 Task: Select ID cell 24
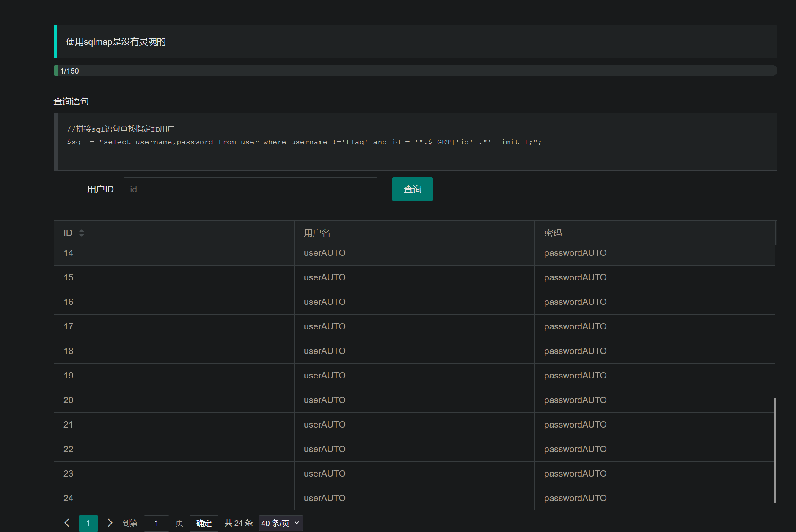click(174, 498)
